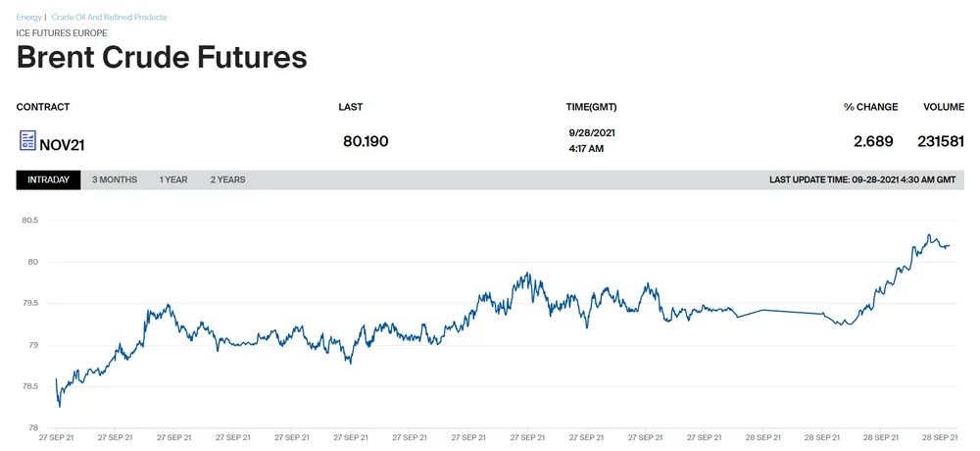Click the Brent Crude Futures page title
The width and height of the screenshot is (980, 451).
click(162, 57)
